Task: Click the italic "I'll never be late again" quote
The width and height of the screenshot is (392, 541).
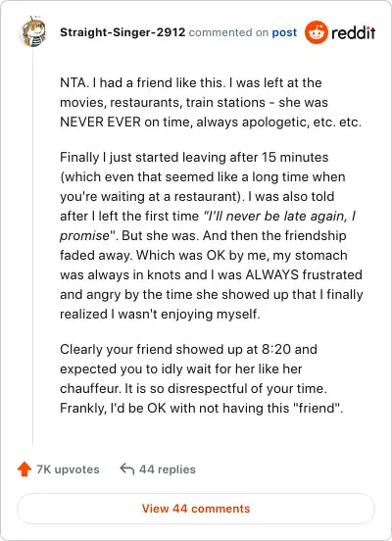Action: point(279,216)
